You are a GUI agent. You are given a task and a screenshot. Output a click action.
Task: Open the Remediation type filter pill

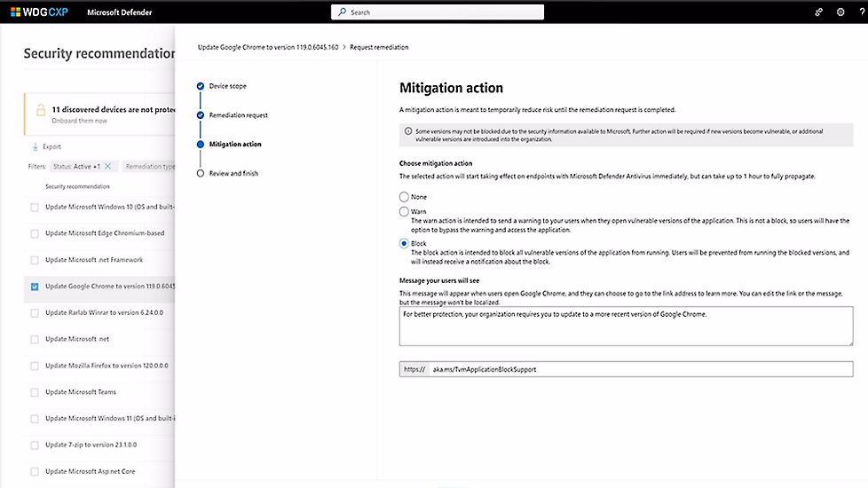point(149,166)
